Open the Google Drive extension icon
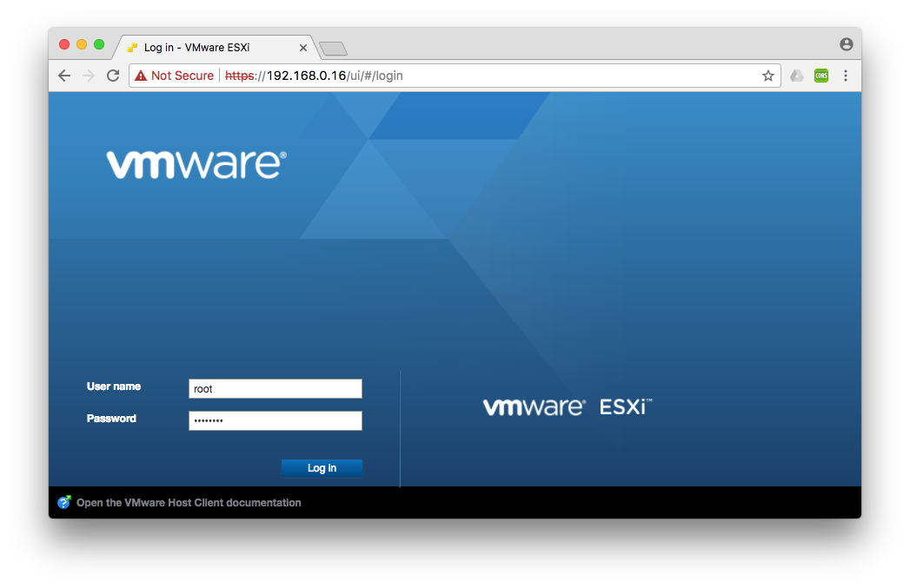The image size is (910, 588). point(797,76)
